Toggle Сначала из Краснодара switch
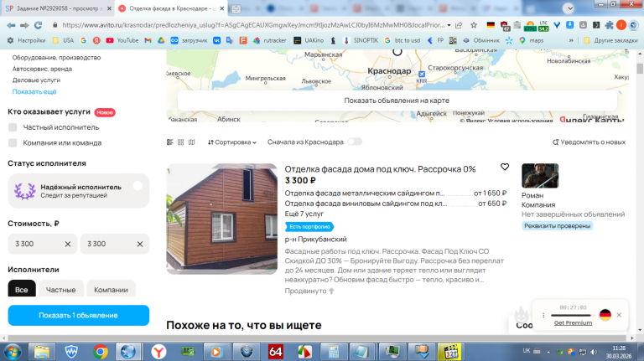644x361 pixels. 355,142
